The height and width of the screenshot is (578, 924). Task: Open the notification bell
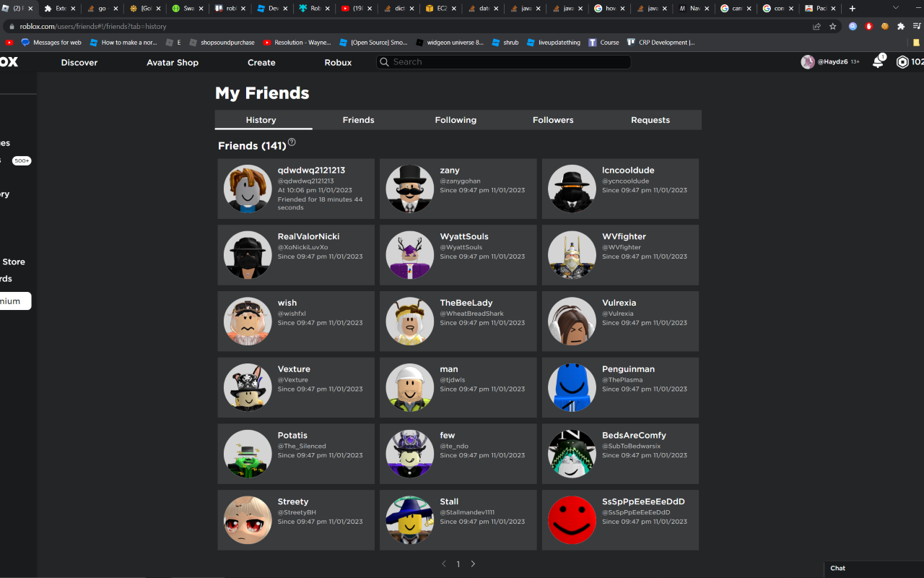[x=876, y=62]
